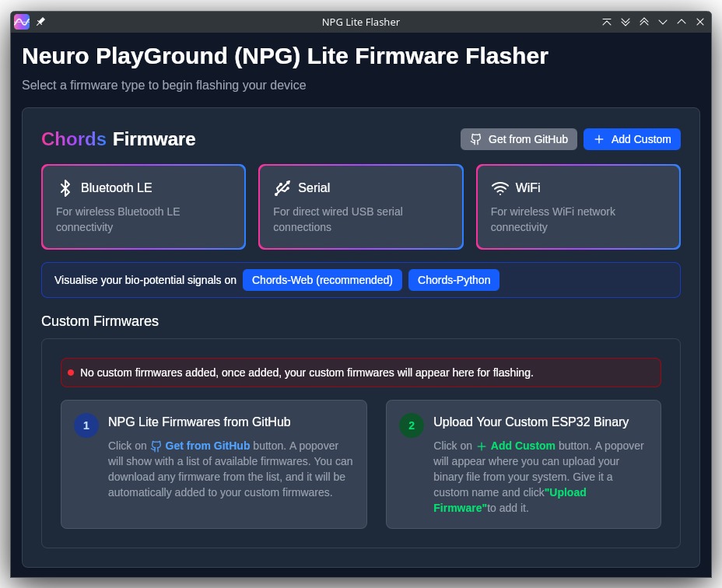
Task: Click the GitHub icon inside Get from GitHub button
Action: 475,139
